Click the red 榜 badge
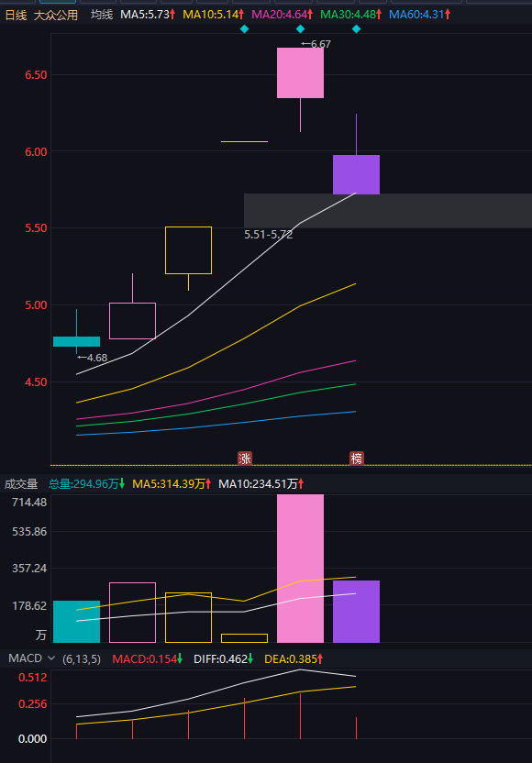Screen dimensions: 532x763 tap(356, 459)
